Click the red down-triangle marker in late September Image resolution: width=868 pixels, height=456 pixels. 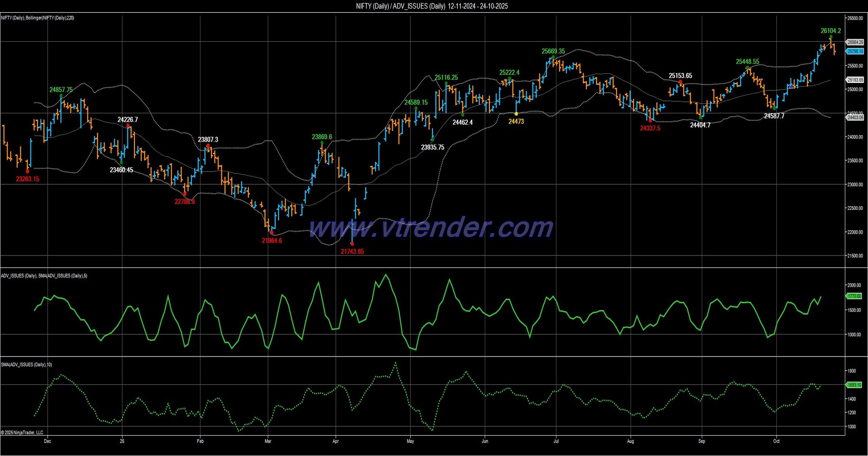click(760, 80)
